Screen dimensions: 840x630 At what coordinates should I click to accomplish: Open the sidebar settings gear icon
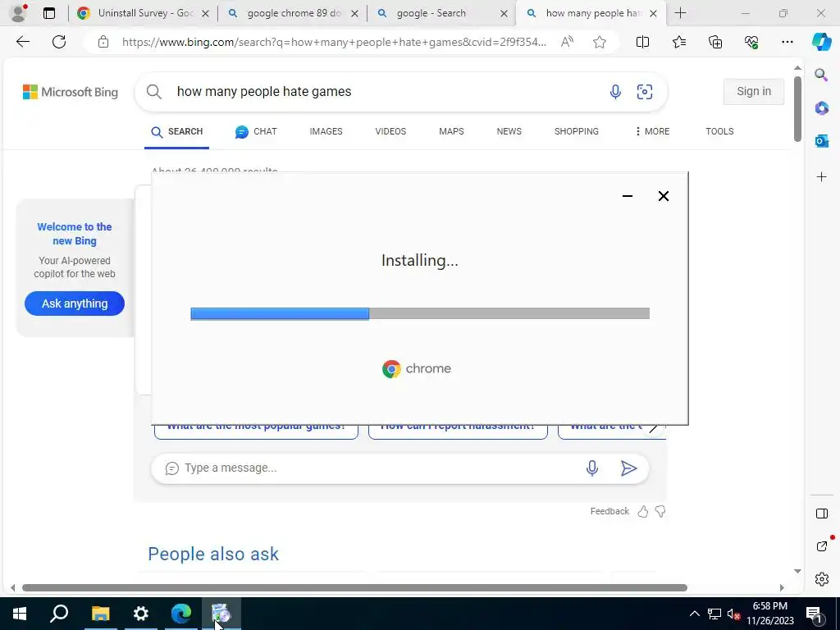821,579
